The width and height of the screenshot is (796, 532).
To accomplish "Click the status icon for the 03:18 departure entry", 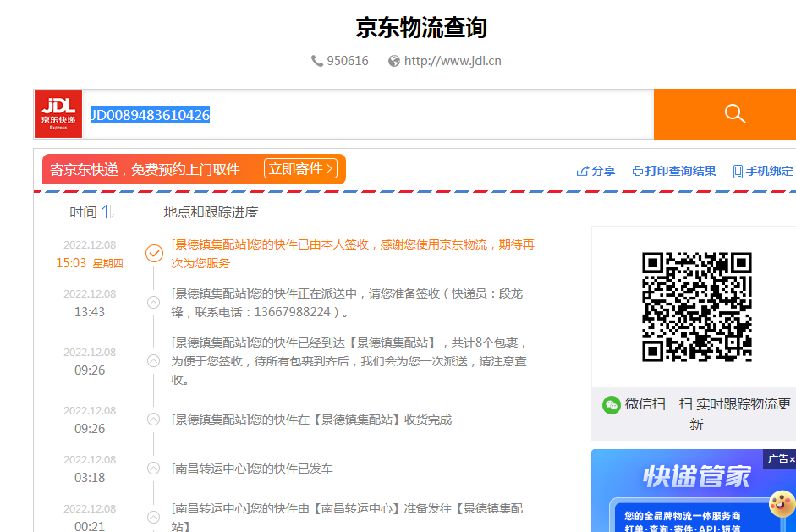I will [153, 469].
